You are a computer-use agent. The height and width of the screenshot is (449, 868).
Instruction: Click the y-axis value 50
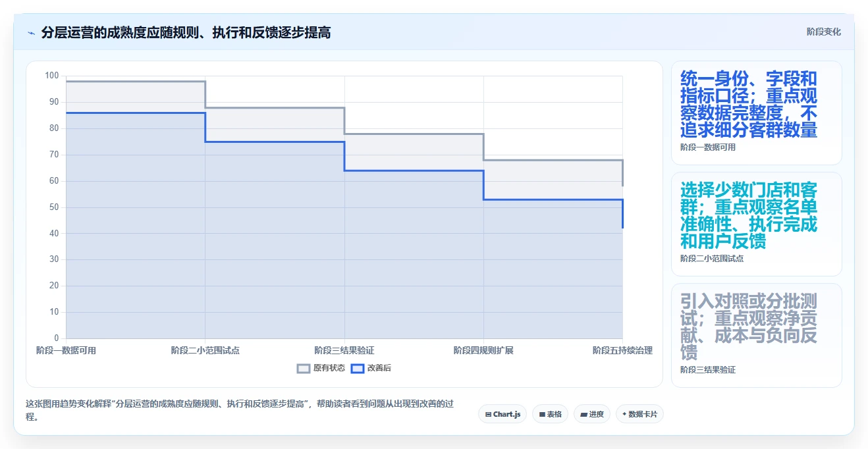click(x=54, y=207)
